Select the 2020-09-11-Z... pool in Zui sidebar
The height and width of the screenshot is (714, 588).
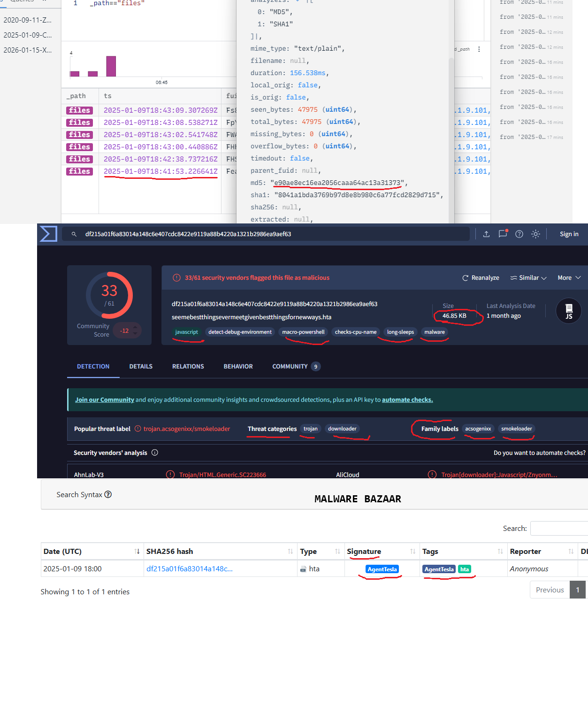(28, 20)
